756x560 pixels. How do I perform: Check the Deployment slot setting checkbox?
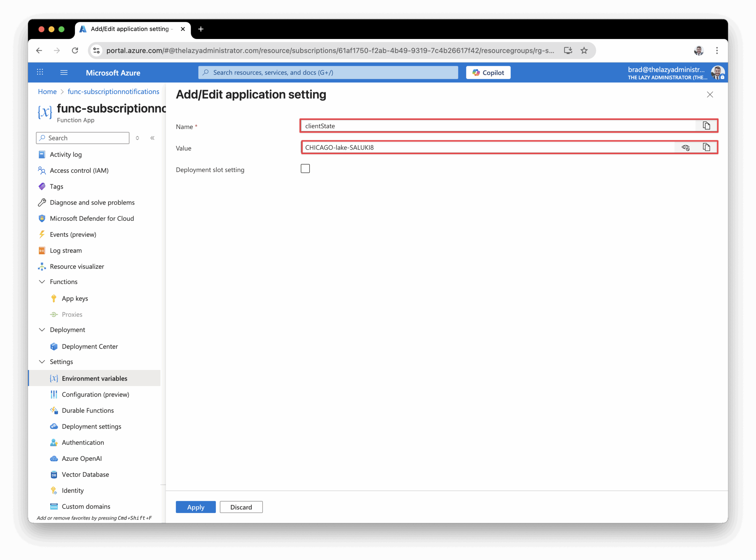pyautogui.click(x=305, y=168)
